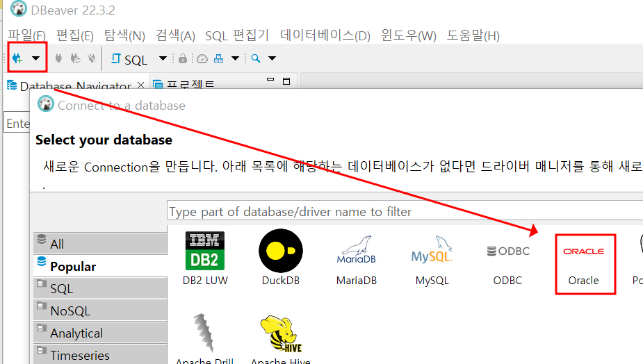Click the navigator filter input box
The height and width of the screenshot is (364, 643).
point(17,123)
